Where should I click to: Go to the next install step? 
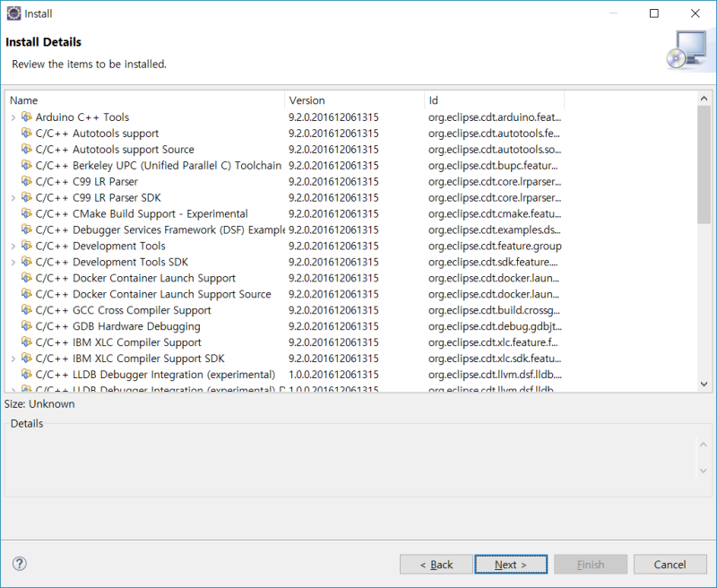[x=511, y=564]
